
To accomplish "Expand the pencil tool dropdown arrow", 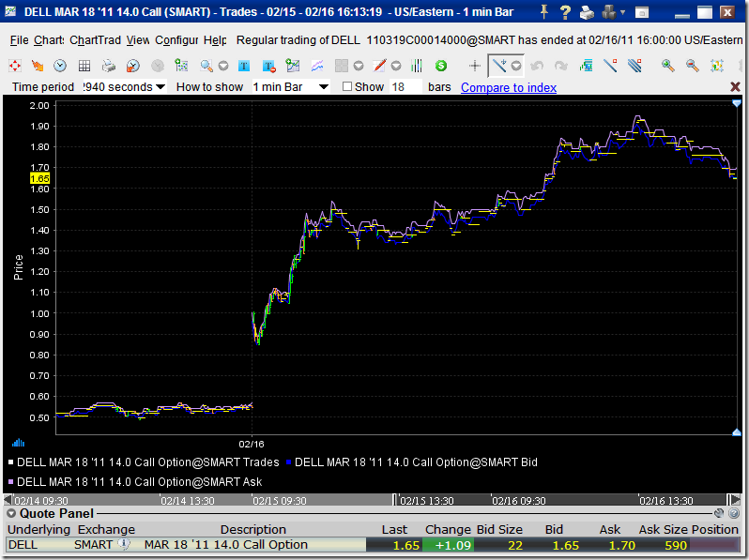I will [x=396, y=66].
